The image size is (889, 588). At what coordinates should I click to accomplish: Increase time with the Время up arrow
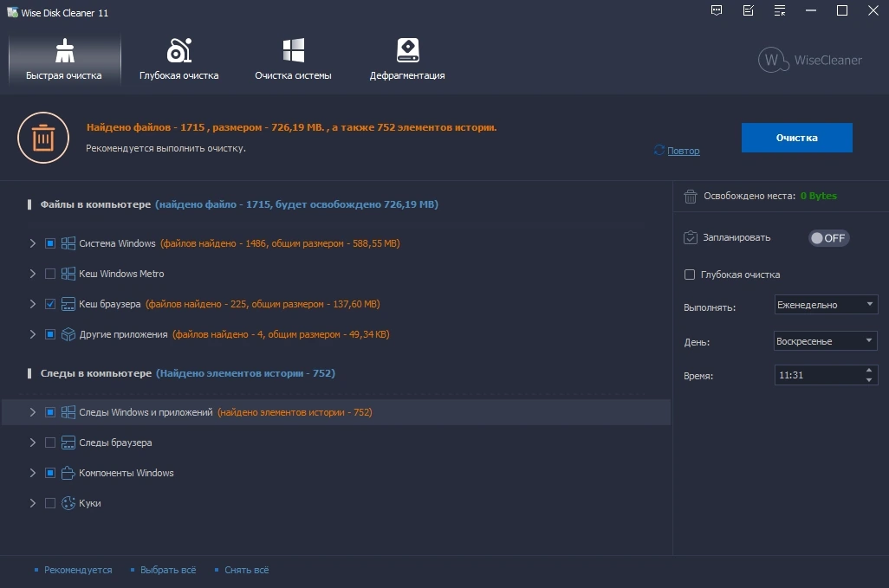869,370
